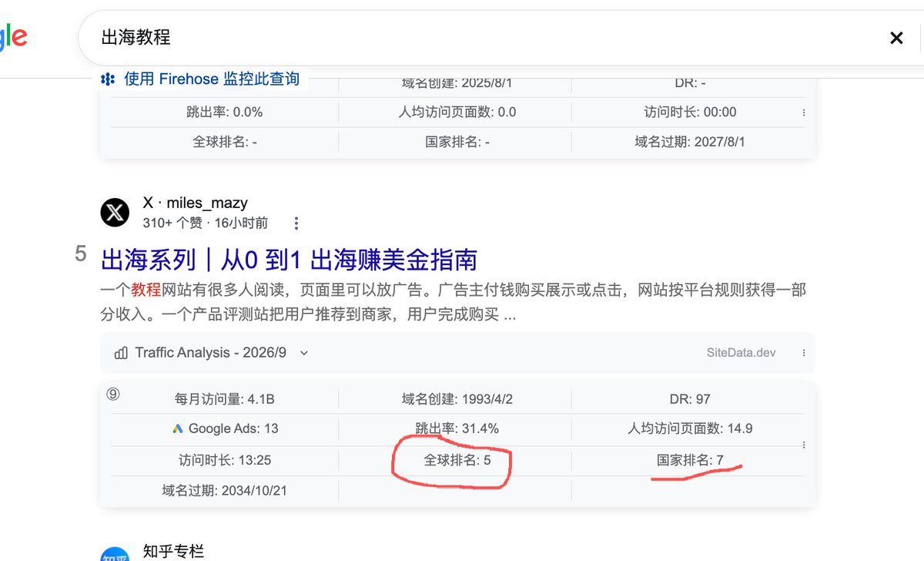Image resolution: width=924 pixels, height=561 pixels.
Task: Open the X favicon for miles_mazy result
Action: point(115,212)
